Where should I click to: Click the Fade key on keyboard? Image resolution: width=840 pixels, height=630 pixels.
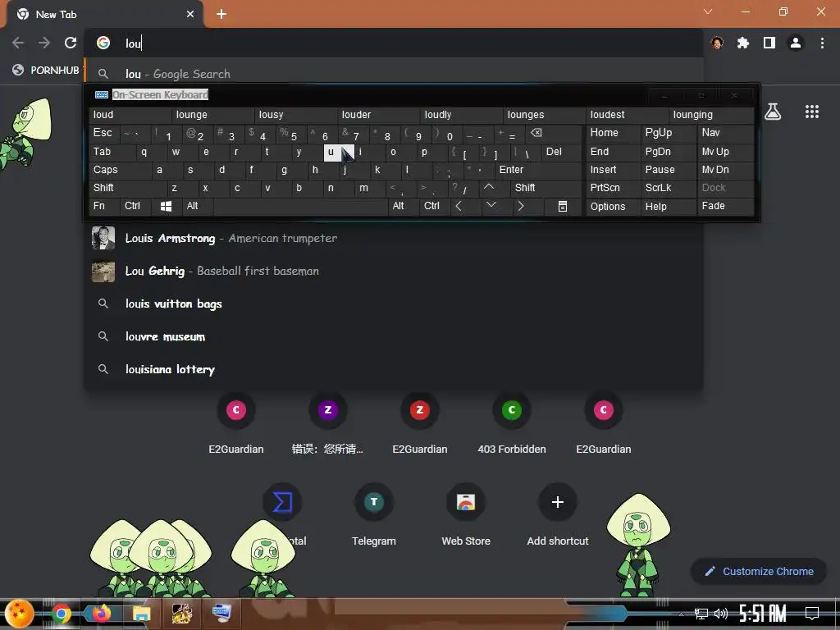(725, 206)
